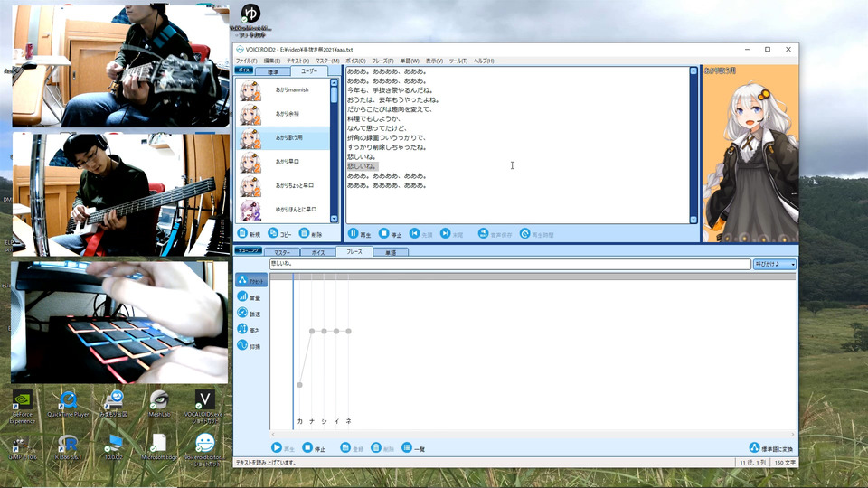The width and height of the screenshot is (868, 488).
Task: Select the 音量 volume tuning mode
Action: coord(251,297)
